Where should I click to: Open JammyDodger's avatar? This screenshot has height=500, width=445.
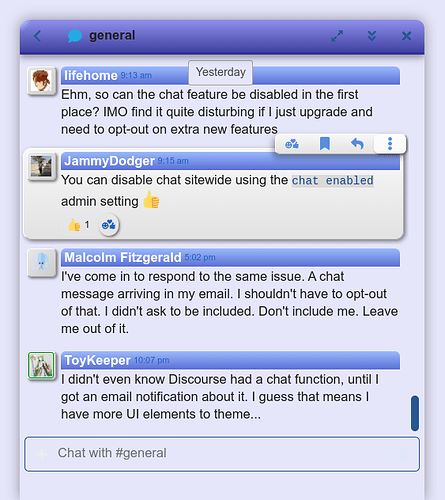pyautogui.click(x=41, y=166)
